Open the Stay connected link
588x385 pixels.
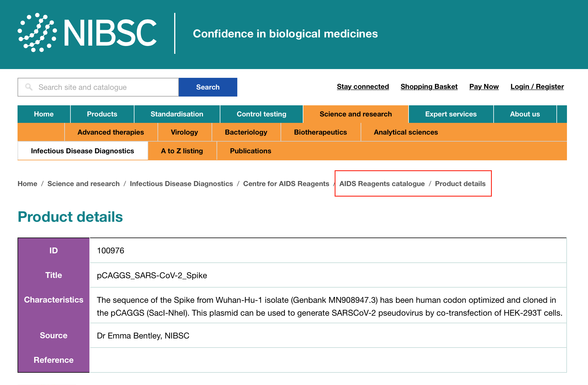pyautogui.click(x=363, y=87)
